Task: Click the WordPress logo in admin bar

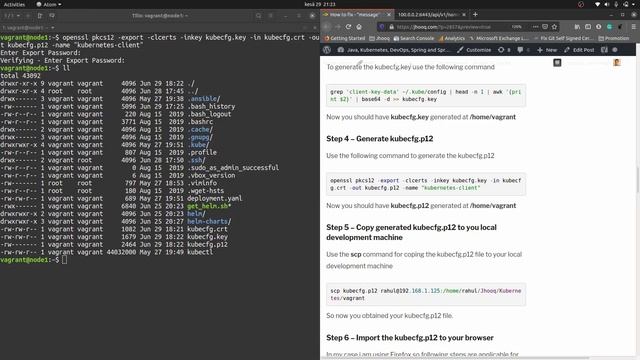Action: click(327, 50)
